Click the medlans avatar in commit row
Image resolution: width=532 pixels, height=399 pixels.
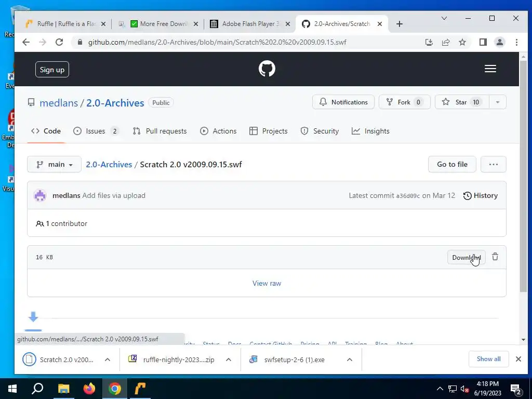[x=40, y=196]
